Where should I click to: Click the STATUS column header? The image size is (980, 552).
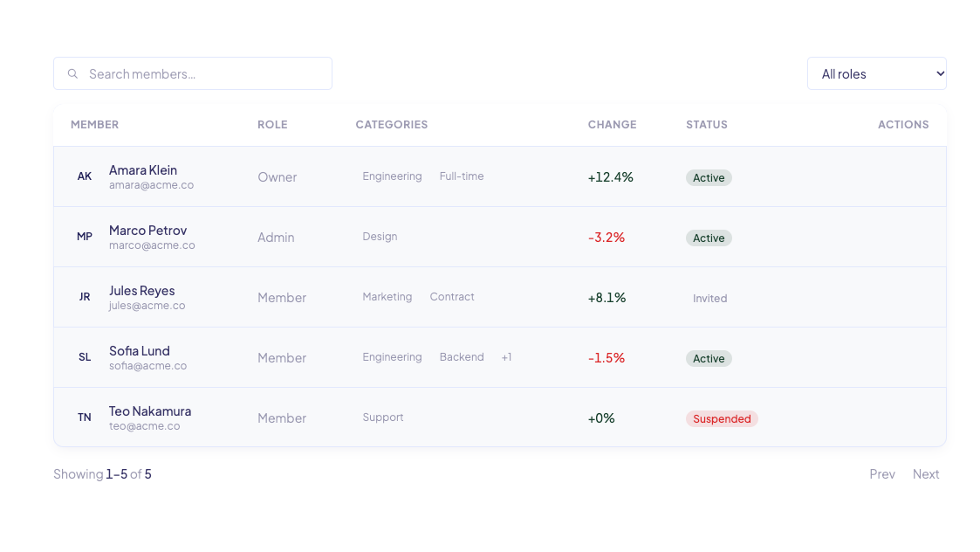(707, 125)
